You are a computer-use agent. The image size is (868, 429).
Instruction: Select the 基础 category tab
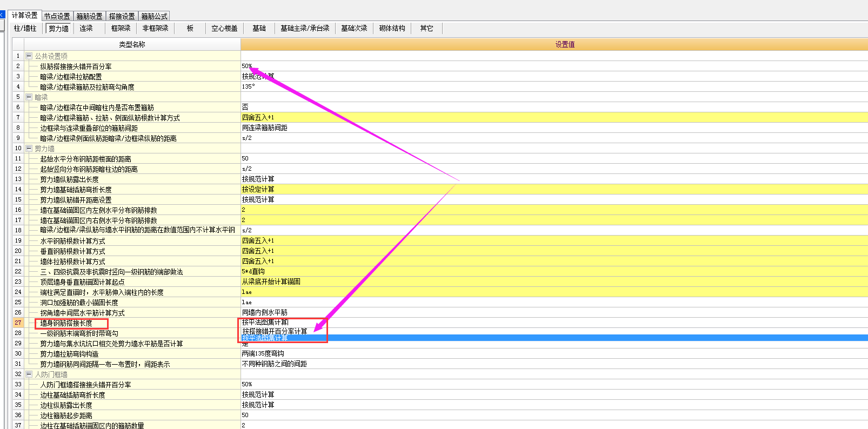point(259,29)
